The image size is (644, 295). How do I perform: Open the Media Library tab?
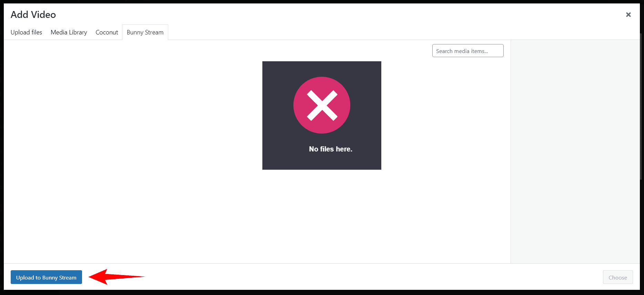pos(69,32)
